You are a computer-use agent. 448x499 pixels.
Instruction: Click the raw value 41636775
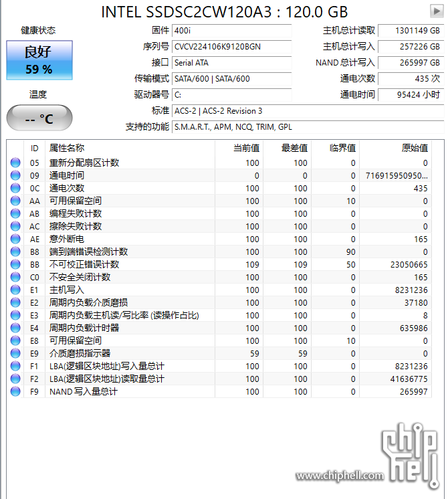click(x=409, y=379)
